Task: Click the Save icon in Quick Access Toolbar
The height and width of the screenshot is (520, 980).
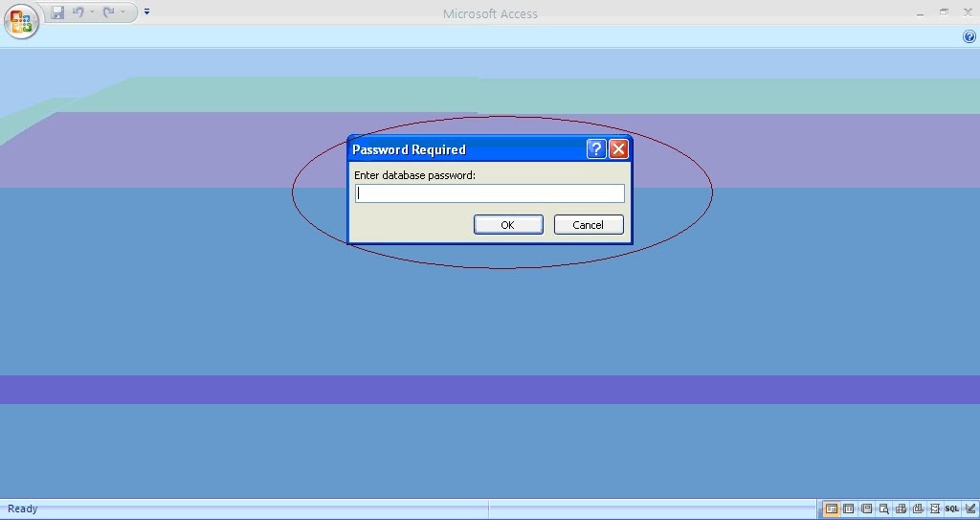Action: [57, 11]
